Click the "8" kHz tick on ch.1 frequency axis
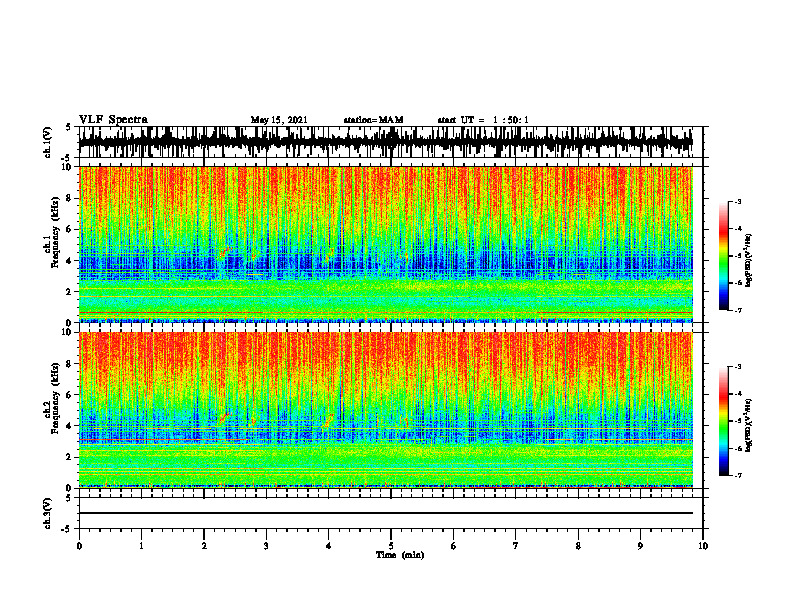792x612 pixels. (69, 199)
